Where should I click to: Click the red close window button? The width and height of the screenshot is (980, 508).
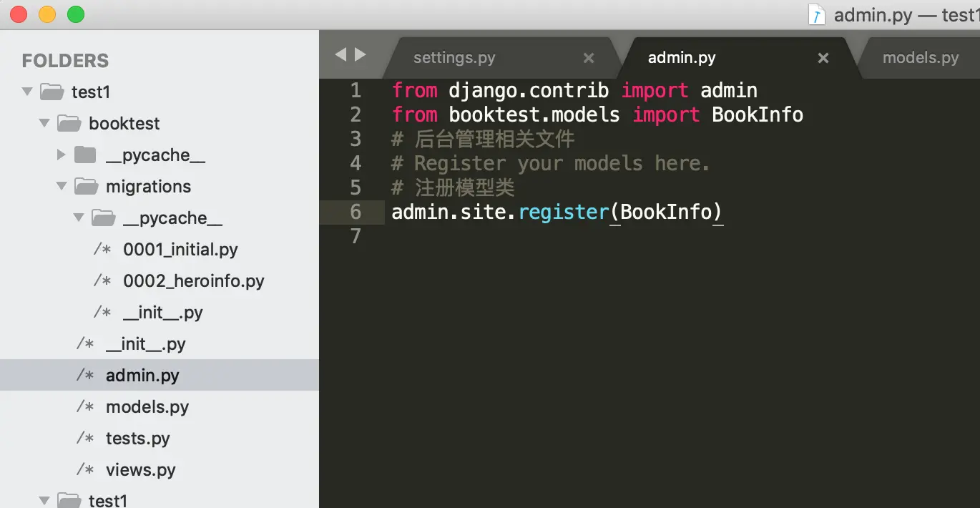click(x=19, y=14)
